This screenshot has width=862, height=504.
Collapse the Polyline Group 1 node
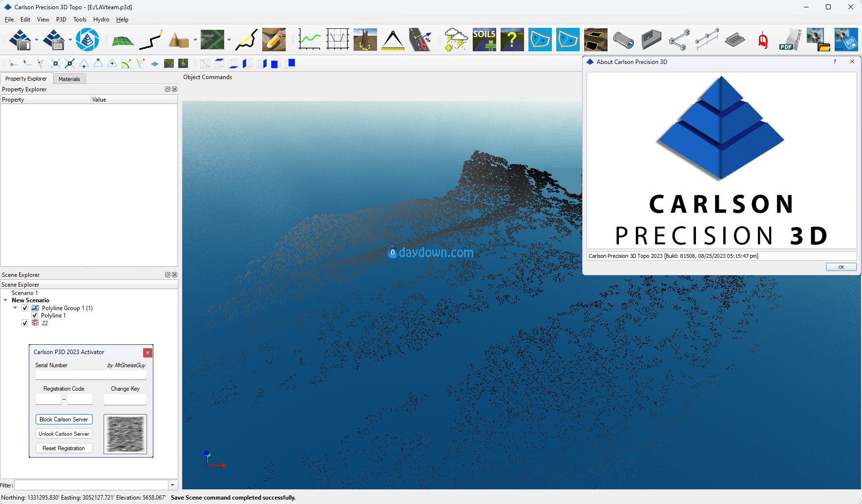(x=15, y=308)
